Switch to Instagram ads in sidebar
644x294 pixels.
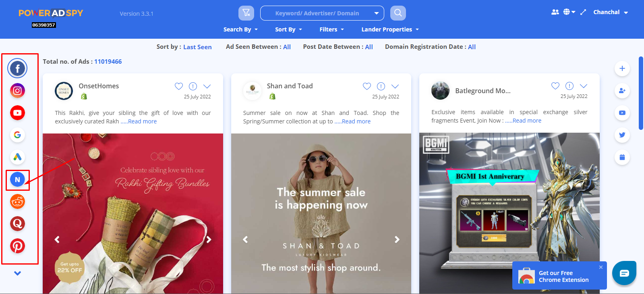coord(17,91)
